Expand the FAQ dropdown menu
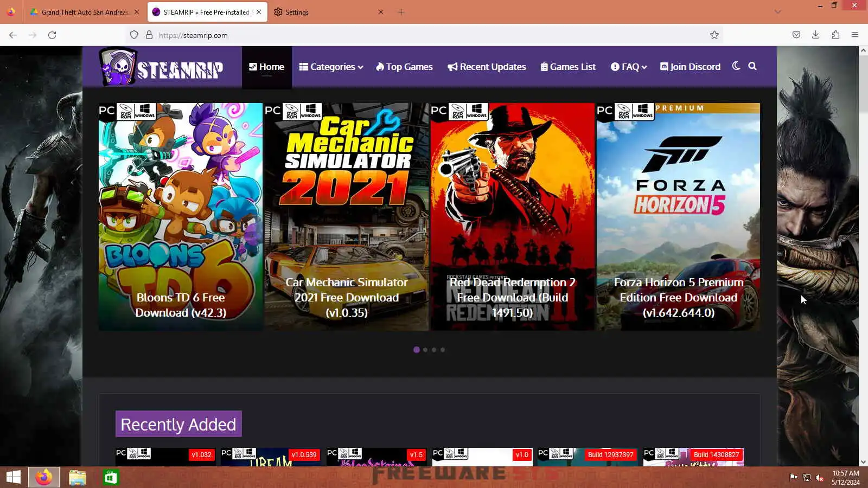 (629, 67)
